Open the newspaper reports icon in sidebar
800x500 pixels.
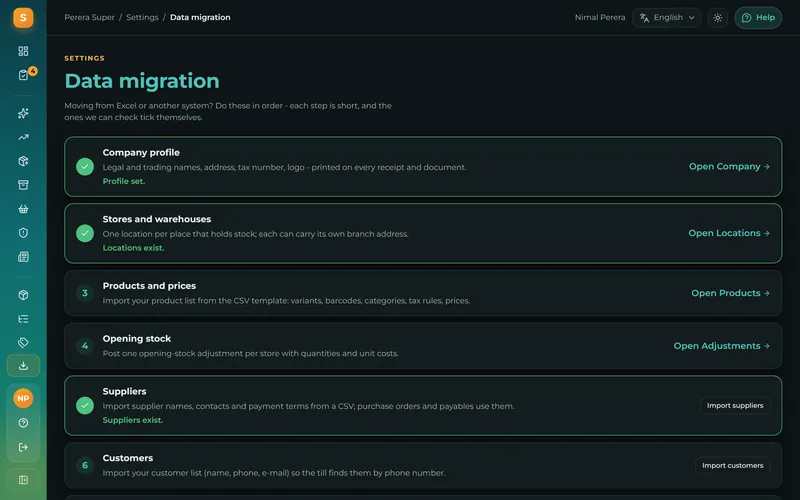pyautogui.click(x=23, y=257)
